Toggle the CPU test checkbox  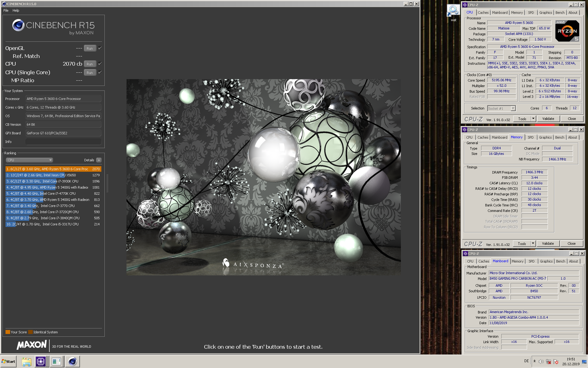coord(100,64)
